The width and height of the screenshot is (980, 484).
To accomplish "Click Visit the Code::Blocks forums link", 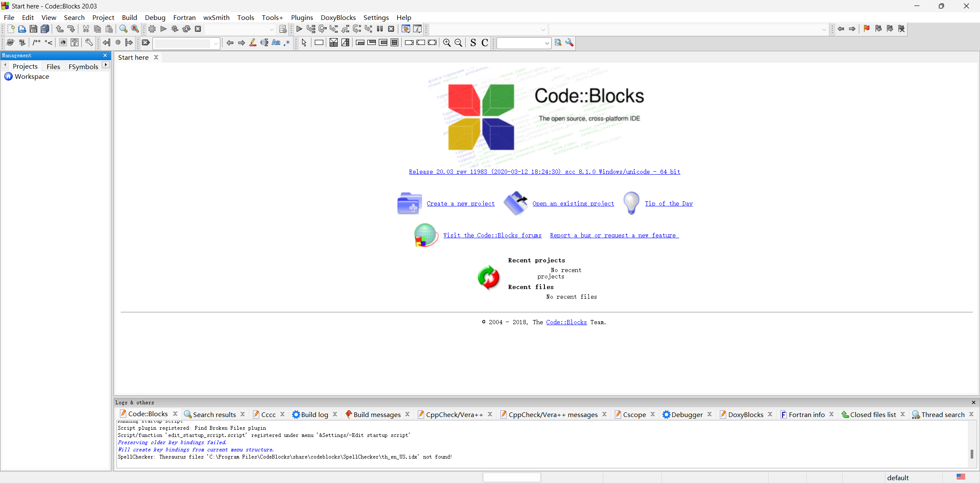I will point(492,235).
